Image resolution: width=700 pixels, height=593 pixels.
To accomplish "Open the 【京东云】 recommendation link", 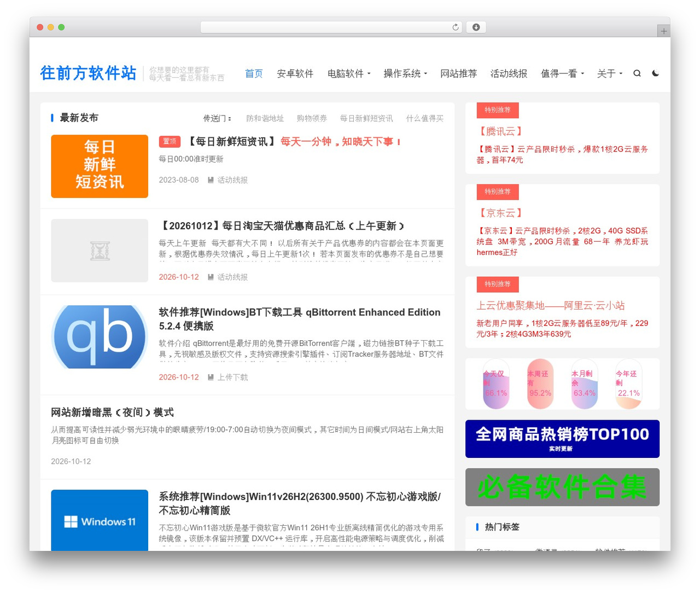I will point(500,213).
